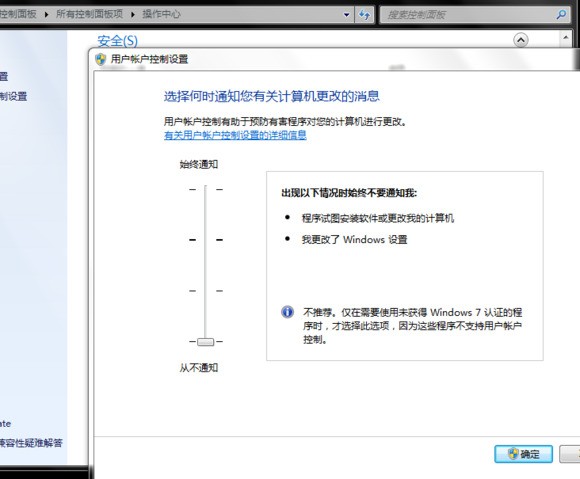Viewport: 580px width, 479px height.
Task: Click the blue info icon next to 不推荐
Action: click(x=287, y=312)
